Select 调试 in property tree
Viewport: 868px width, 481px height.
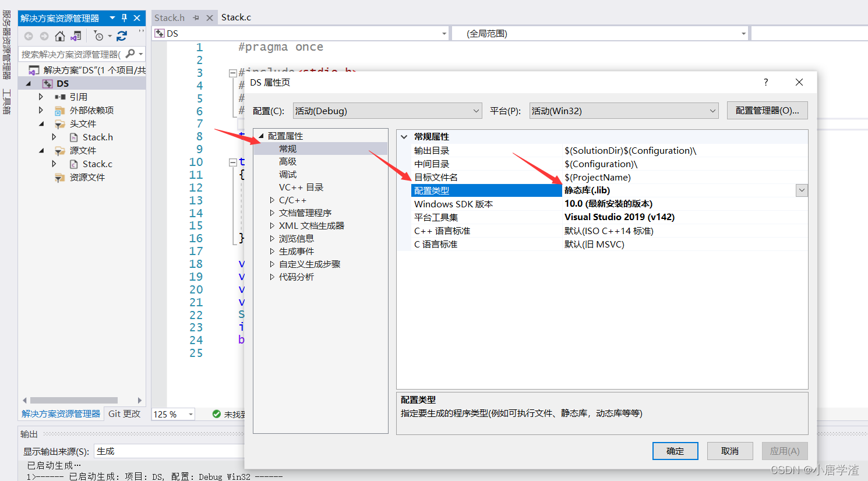288,174
